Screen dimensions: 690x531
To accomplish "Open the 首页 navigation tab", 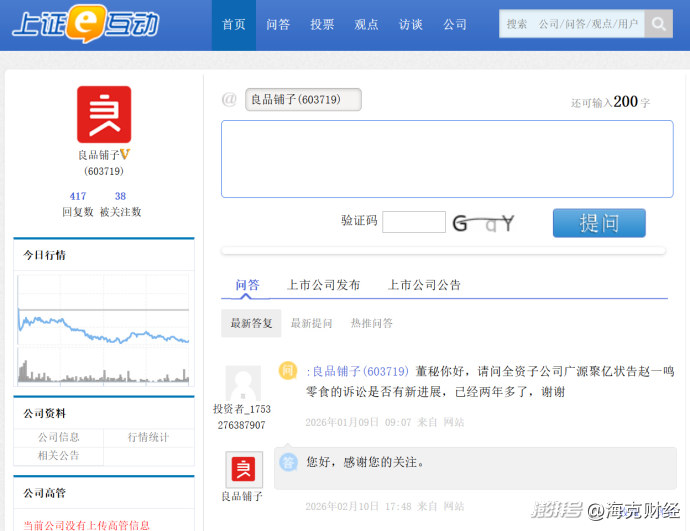I will 234,25.
